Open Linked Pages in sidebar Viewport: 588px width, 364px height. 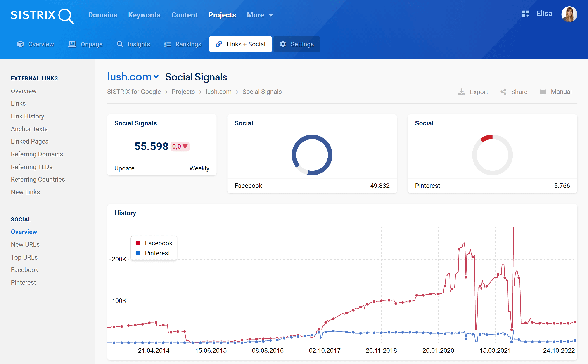(30, 142)
